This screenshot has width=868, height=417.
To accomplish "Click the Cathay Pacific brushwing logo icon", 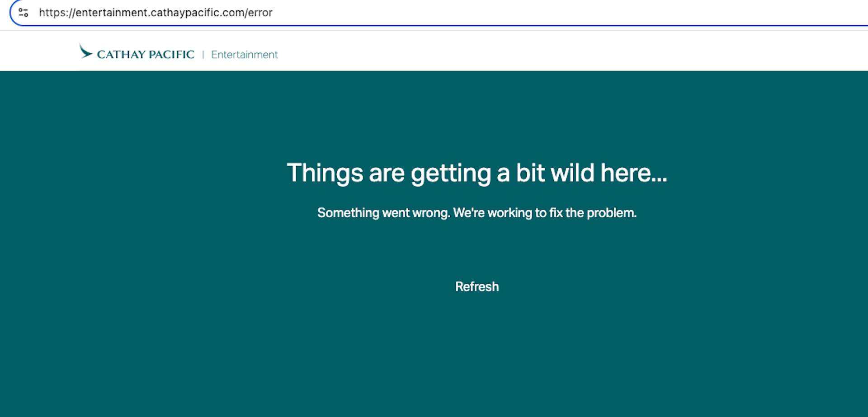I will click(85, 52).
